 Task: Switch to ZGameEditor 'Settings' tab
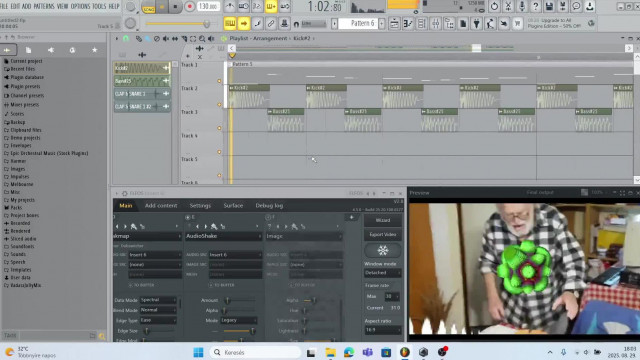[200, 206]
